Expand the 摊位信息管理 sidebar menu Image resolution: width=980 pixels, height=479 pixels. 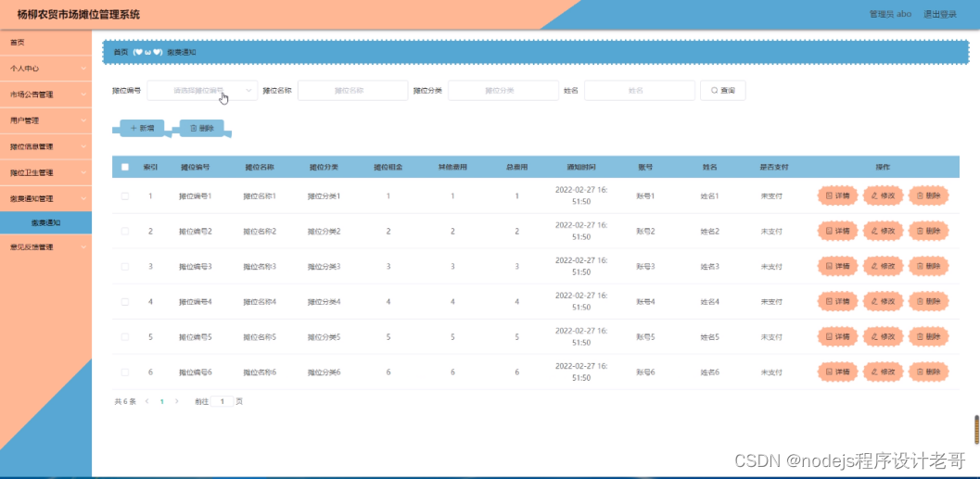point(45,146)
